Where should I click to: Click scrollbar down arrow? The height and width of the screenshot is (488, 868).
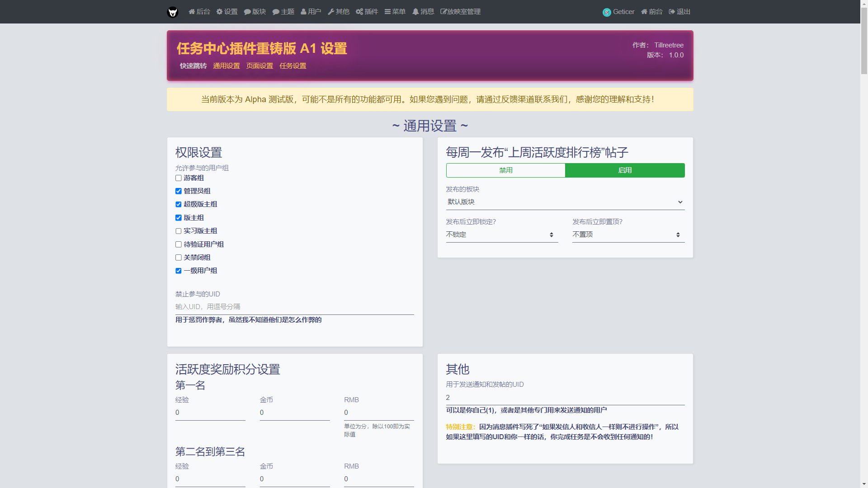point(864,484)
